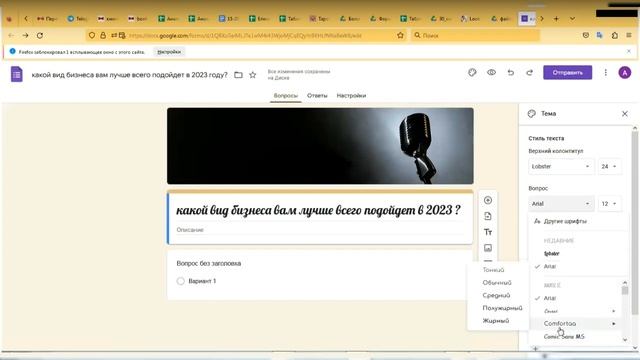Open the Lobster header font dropdown

coord(561,166)
